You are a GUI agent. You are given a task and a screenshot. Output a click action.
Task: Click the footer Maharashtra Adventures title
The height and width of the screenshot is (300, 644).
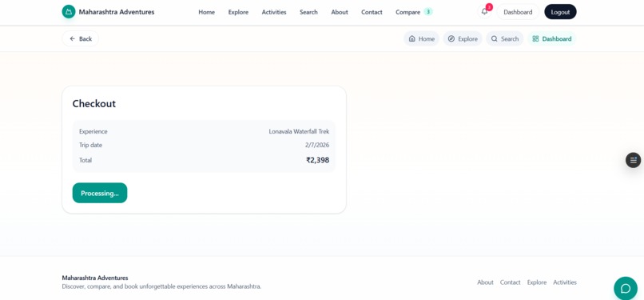tap(95, 278)
